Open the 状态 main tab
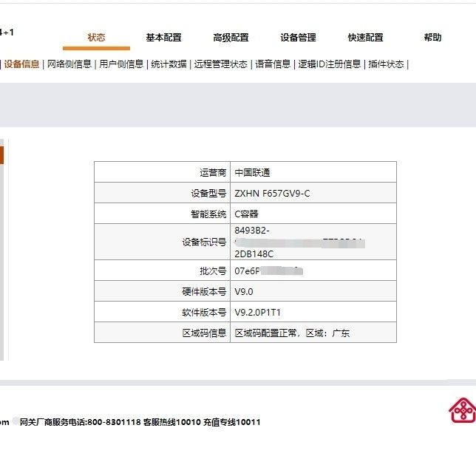 point(96,38)
